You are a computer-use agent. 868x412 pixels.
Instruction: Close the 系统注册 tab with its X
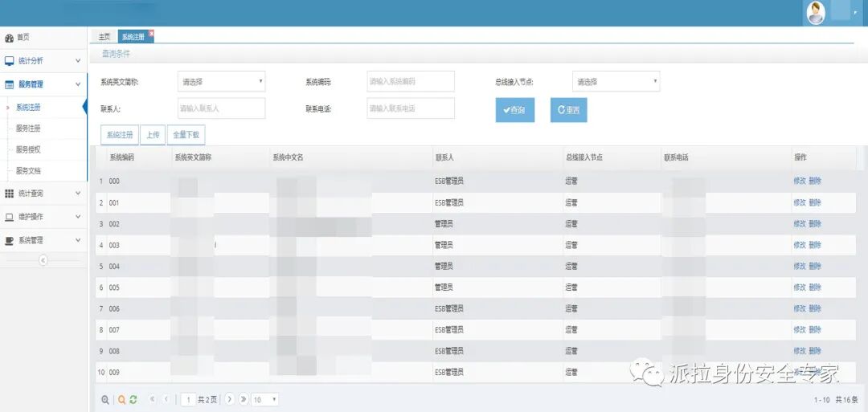[151, 33]
